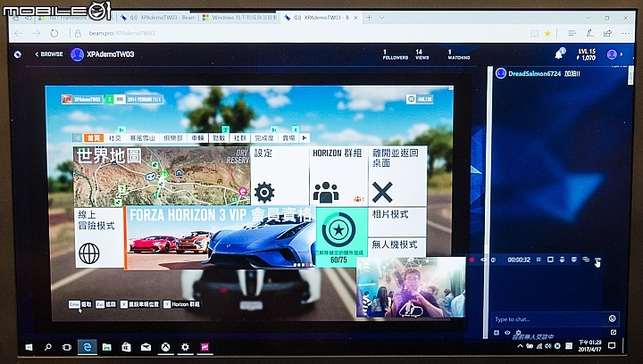Click the rightmost broadcast bar icon under cursor

(597, 260)
